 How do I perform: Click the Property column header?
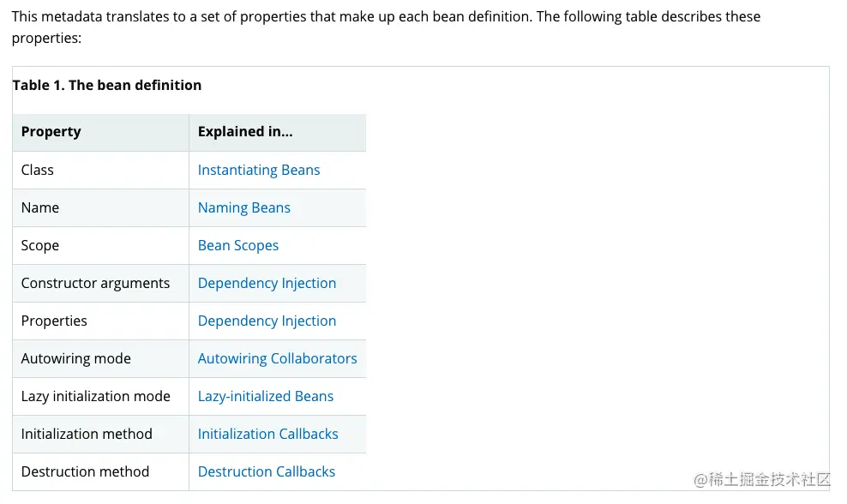click(x=51, y=132)
